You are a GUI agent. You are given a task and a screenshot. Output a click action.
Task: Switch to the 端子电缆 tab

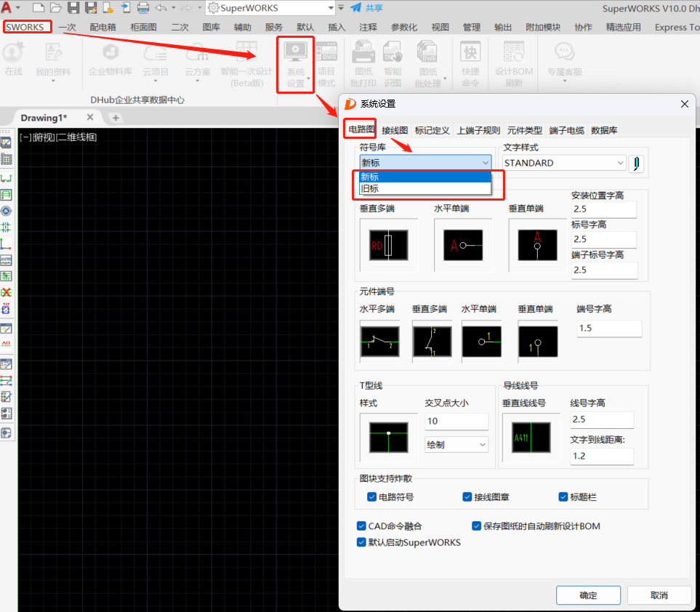click(x=566, y=130)
